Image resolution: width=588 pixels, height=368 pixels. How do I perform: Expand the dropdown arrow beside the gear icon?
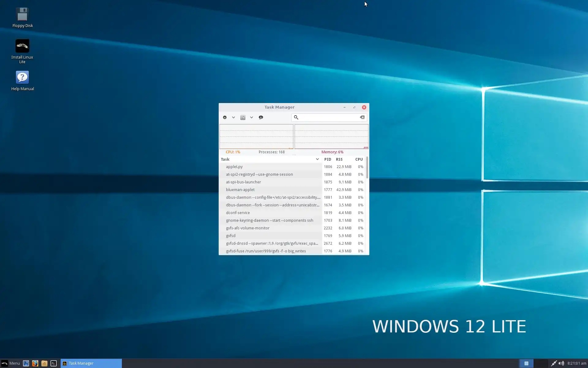233,117
